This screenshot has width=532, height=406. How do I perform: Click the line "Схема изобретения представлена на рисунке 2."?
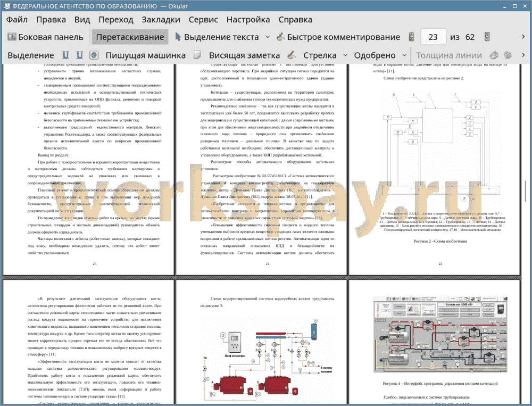[424, 78]
